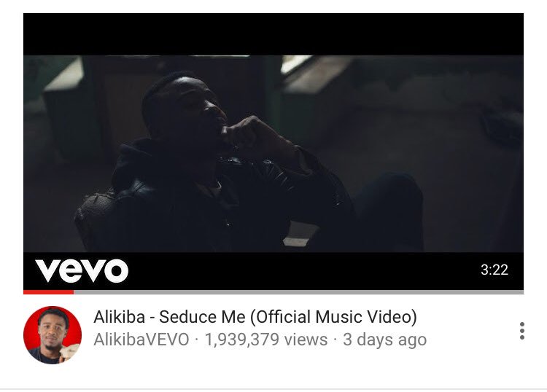
Task: Click the words Official Music Video
Action: point(333,317)
